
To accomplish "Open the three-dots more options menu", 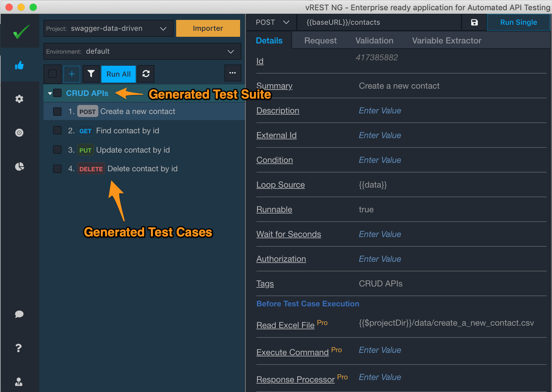I will tap(233, 73).
